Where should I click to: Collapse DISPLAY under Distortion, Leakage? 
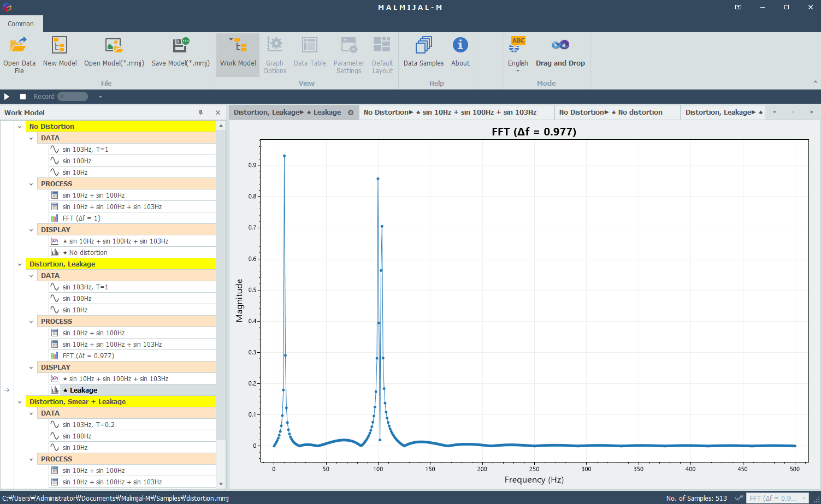coord(31,367)
